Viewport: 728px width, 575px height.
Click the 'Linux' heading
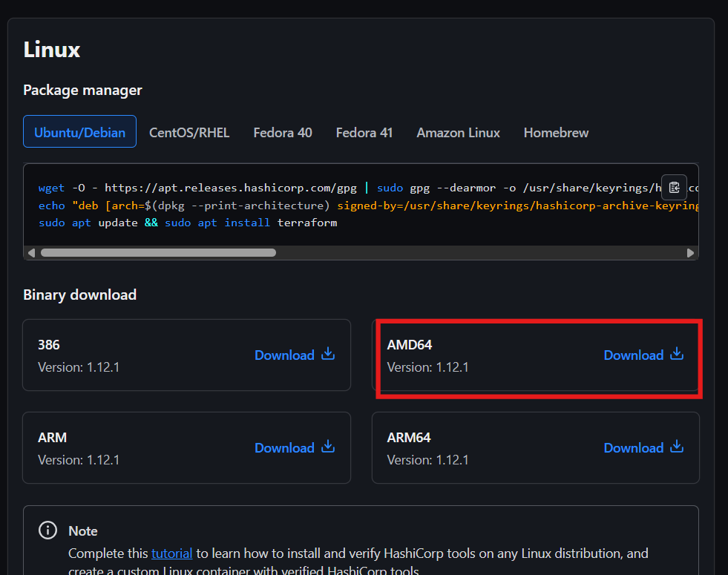click(51, 50)
